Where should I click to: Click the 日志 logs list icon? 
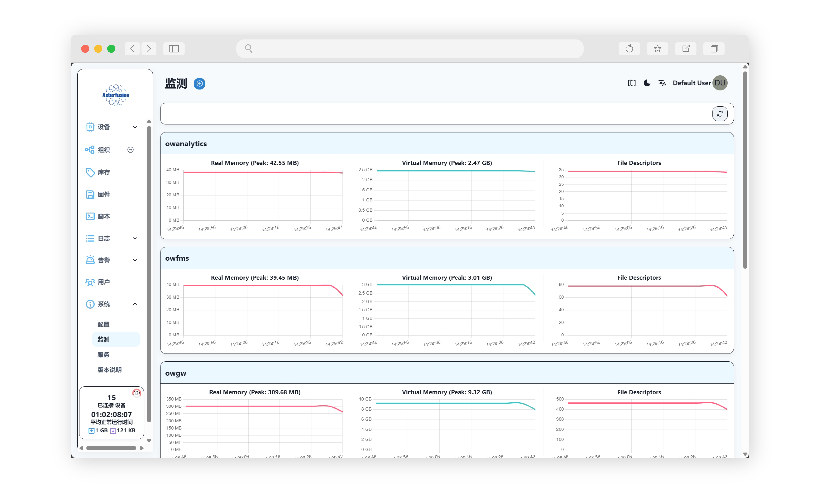[x=90, y=238]
